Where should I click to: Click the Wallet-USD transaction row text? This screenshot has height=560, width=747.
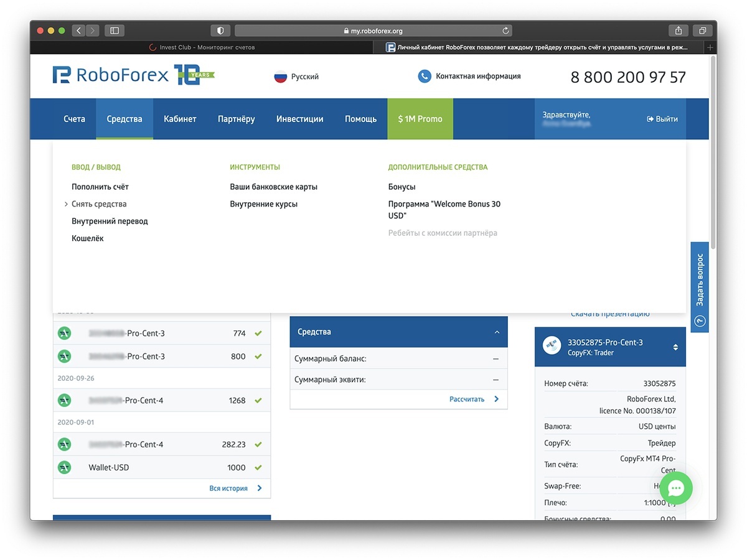coord(109,467)
